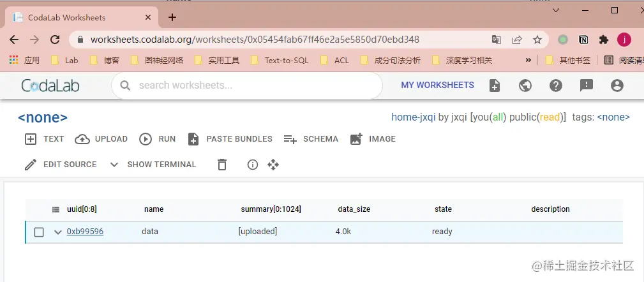
Task: Click the 'summary[0:1024]' column header
Action: (x=271, y=209)
